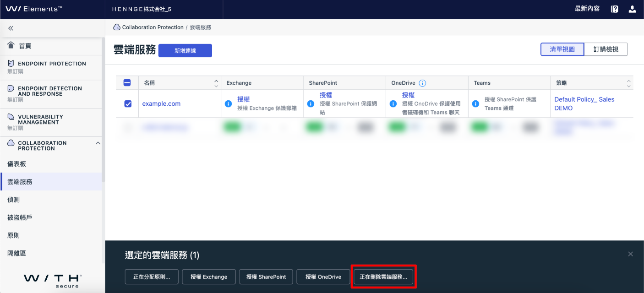Image resolution: width=644 pixels, height=293 pixels.
Task: Close the selected cloud services panel
Action: (631, 254)
